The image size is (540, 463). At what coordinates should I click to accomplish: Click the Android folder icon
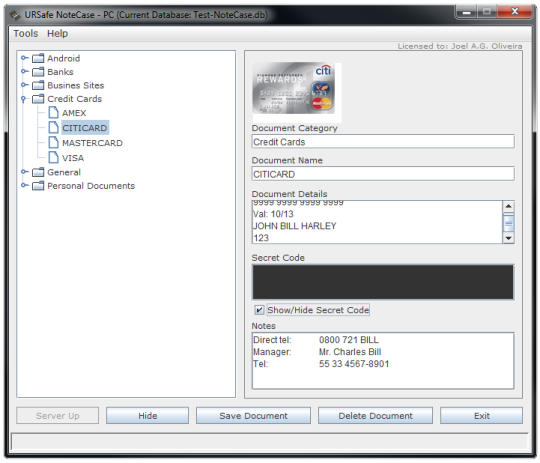[38, 58]
